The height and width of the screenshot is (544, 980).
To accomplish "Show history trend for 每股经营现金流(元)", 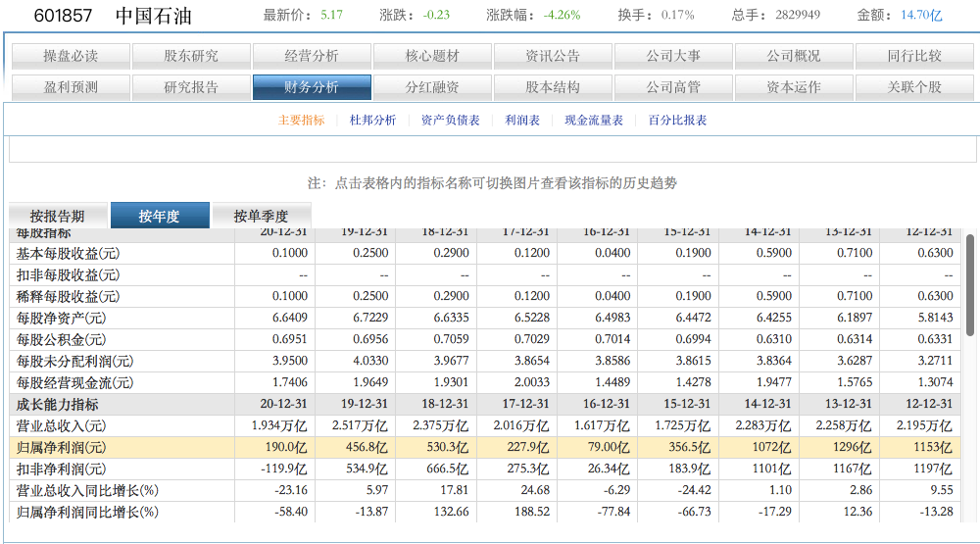I will click(75, 382).
